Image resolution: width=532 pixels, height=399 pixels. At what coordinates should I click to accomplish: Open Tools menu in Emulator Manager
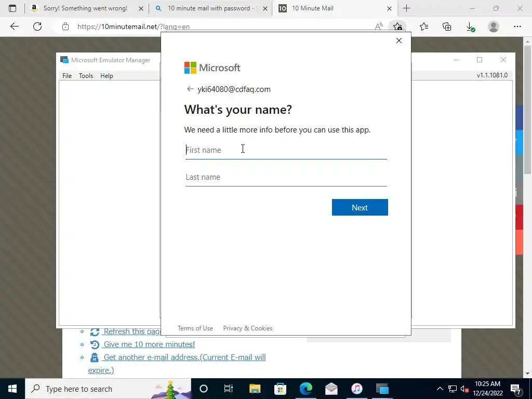(x=86, y=76)
